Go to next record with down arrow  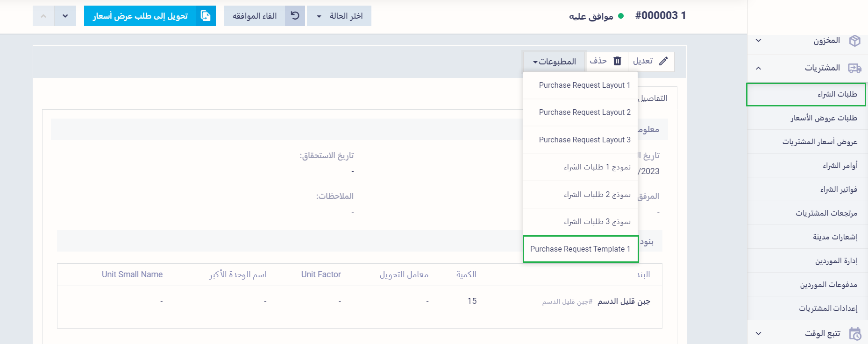click(x=65, y=16)
